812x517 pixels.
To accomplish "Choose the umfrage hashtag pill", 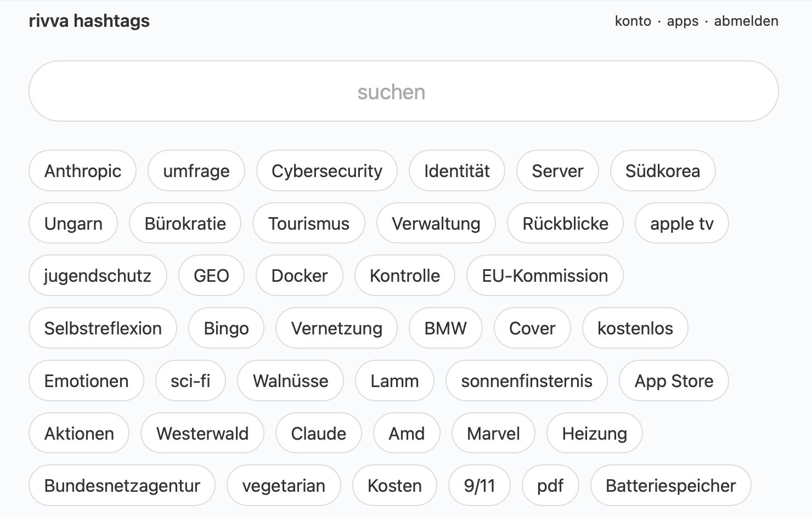I will pyautogui.click(x=196, y=171).
